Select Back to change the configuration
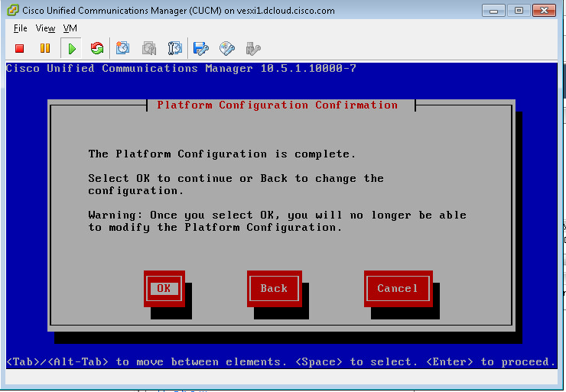The height and width of the screenshot is (392, 566). coord(275,289)
